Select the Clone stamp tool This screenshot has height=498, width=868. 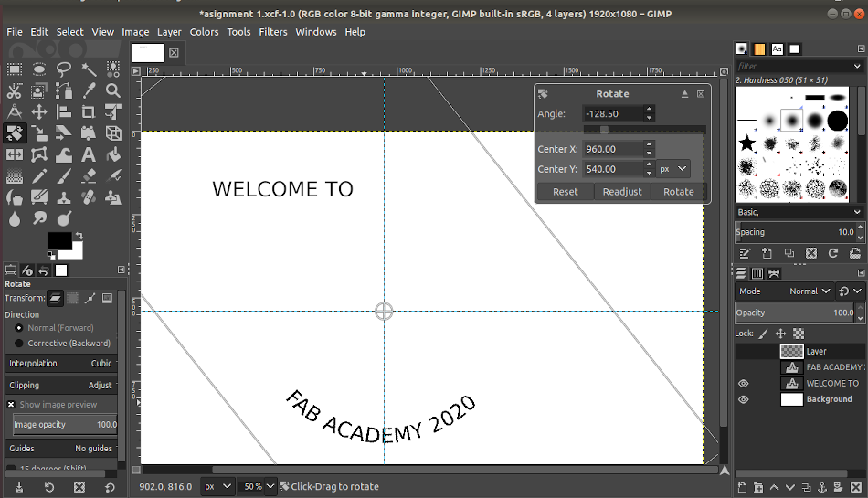[64, 197]
